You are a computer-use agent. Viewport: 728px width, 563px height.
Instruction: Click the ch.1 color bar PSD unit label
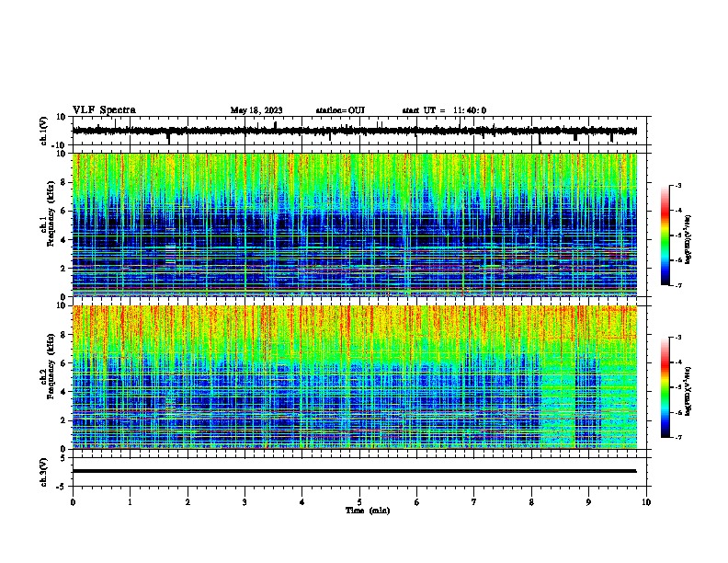(688, 240)
